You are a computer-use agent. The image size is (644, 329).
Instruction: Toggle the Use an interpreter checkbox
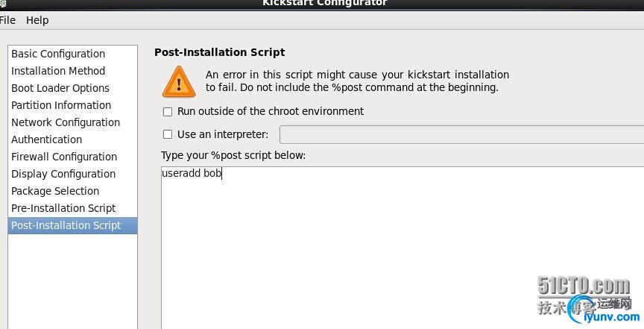[x=168, y=134]
